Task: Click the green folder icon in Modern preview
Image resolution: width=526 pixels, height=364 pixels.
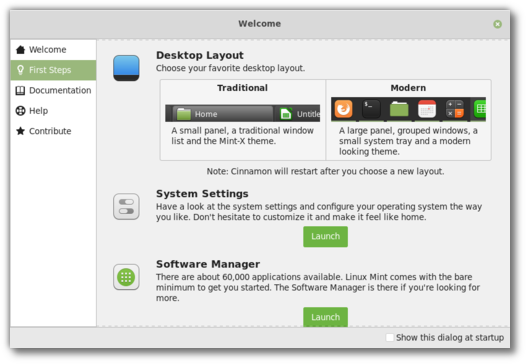Action: (399, 109)
